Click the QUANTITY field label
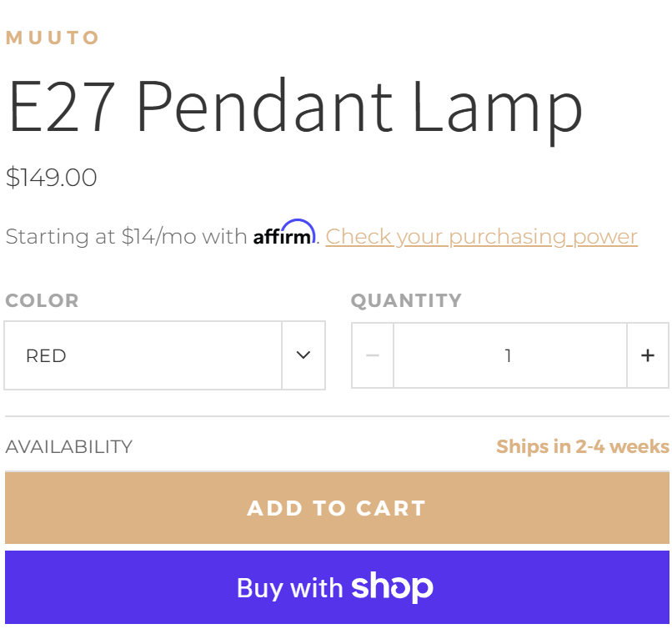Viewport: 672px width, 634px height. point(406,300)
